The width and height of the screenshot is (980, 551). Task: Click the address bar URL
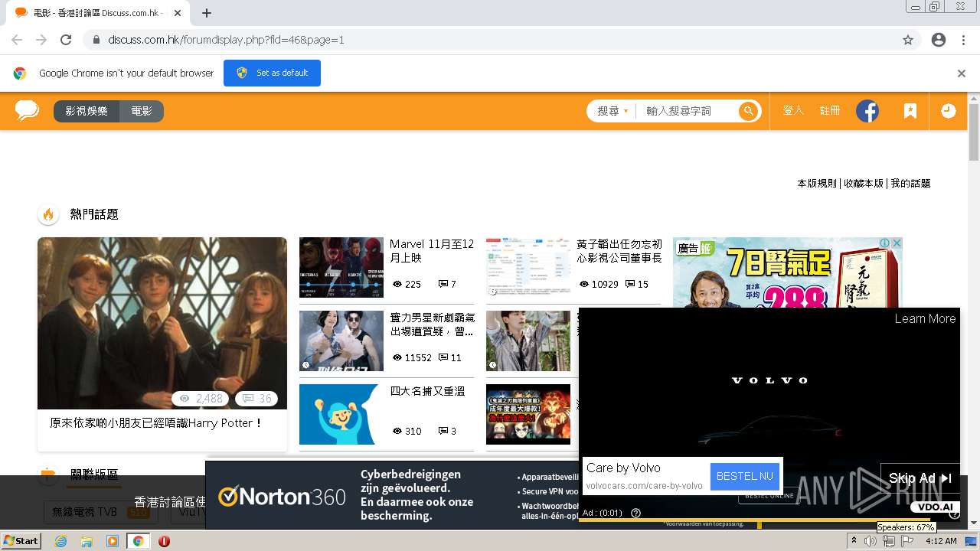tap(226, 40)
